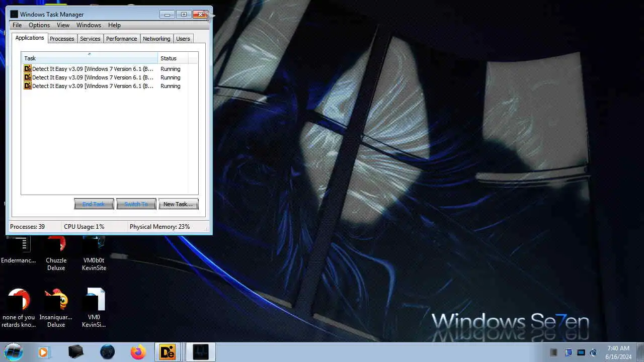Switch to the Services tab
This screenshot has height=362, width=644.
point(90,39)
